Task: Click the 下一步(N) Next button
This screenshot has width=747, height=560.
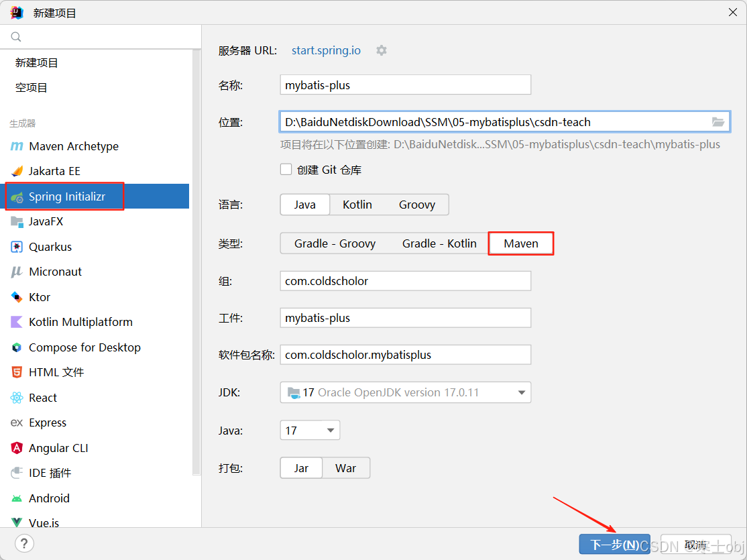Action: click(614, 545)
